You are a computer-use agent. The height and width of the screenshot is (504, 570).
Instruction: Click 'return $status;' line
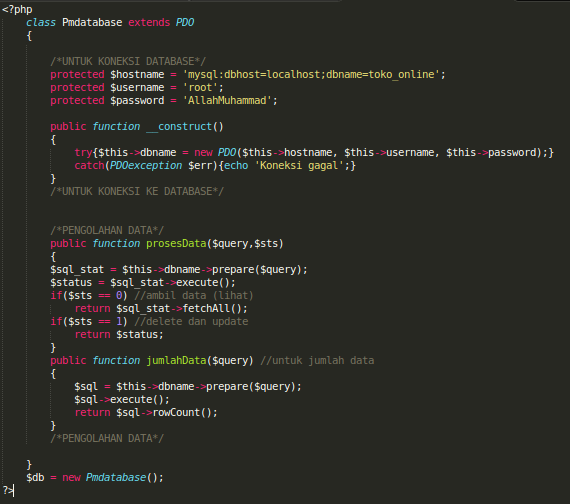point(119,335)
